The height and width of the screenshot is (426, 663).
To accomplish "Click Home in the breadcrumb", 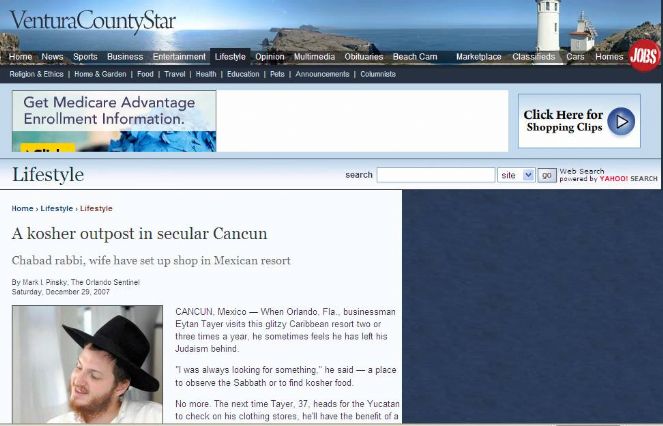I will click(22, 209).
